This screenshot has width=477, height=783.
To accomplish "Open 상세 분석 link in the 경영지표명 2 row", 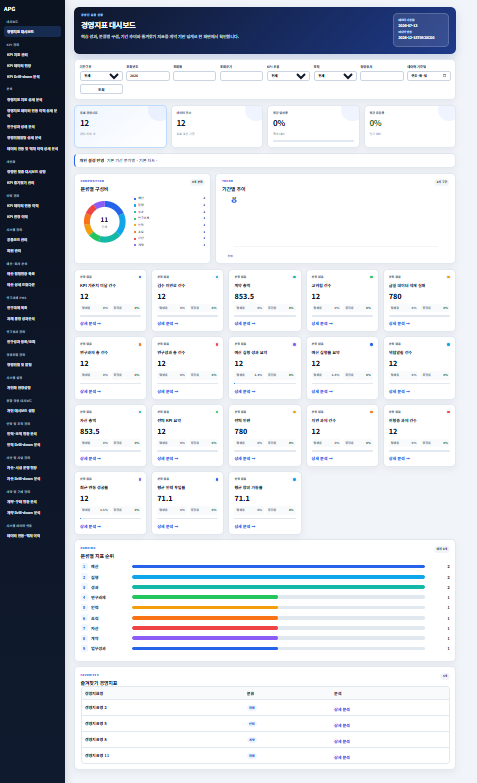I will pyautogui.click(x=342, y=710).
